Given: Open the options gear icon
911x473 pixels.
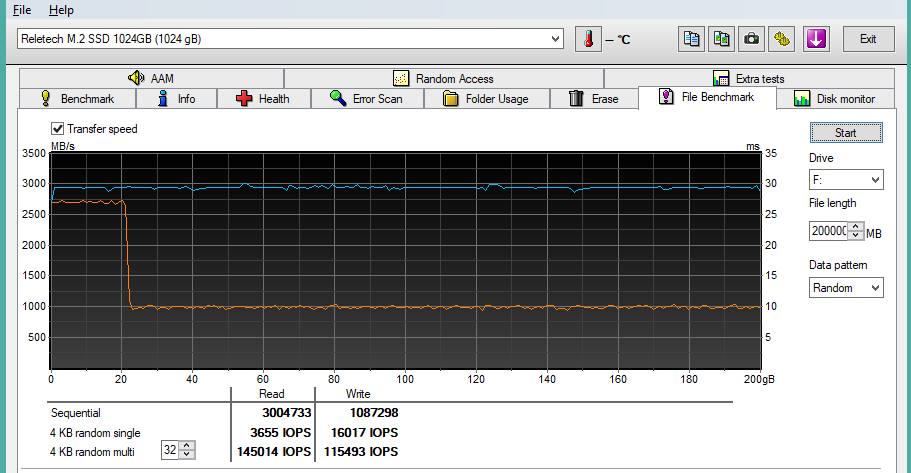Looking at the screenshot, I should click(x=782, y=40).
